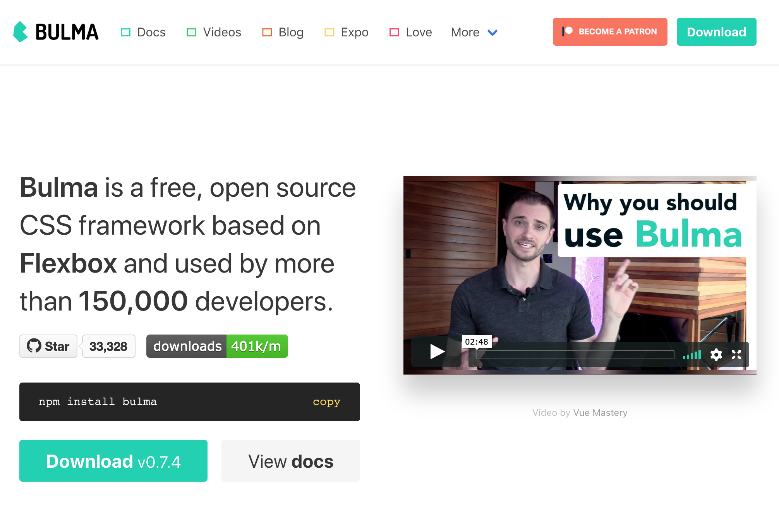
Task: Seek within the video progress bar
Action: coord(575,355)
